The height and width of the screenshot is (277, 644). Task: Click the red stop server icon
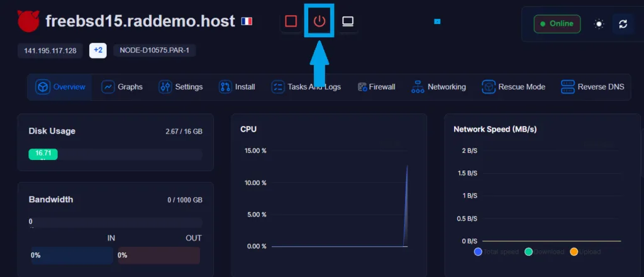point(291,21)
